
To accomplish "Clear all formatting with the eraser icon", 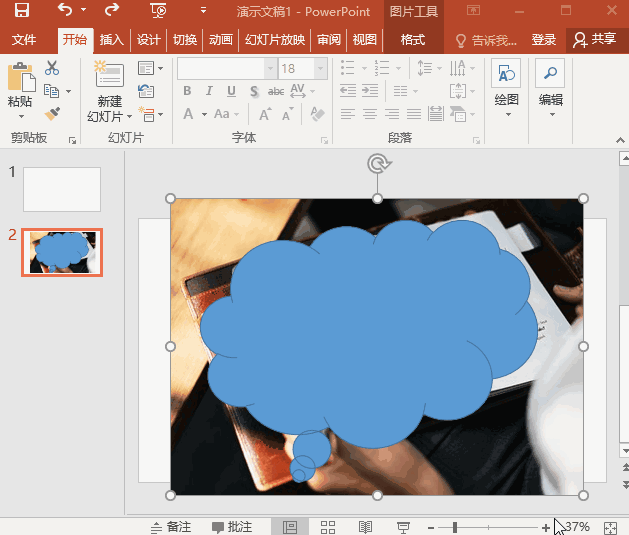I will [x=317, y=114].
